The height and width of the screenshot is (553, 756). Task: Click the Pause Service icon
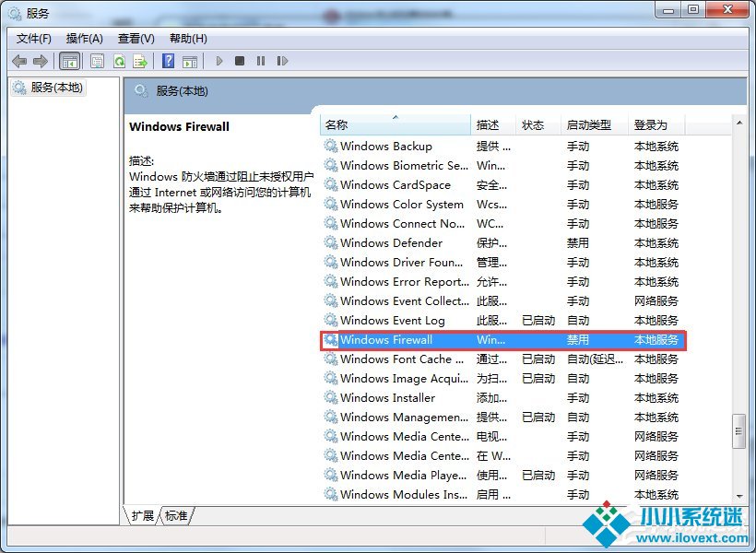(261, 61)
